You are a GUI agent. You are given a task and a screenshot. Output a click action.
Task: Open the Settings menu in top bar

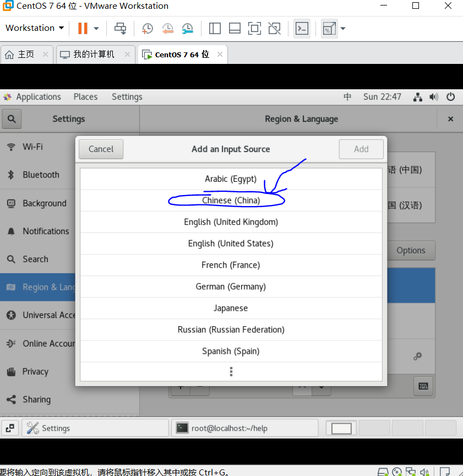[x=127, y=97]
